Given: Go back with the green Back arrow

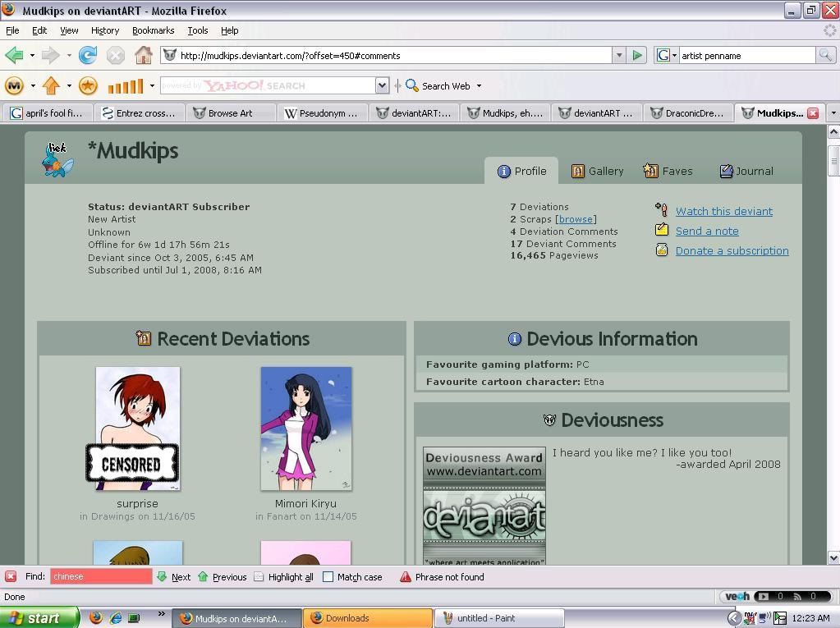Looking at the screenshot, I should point(15,55).
